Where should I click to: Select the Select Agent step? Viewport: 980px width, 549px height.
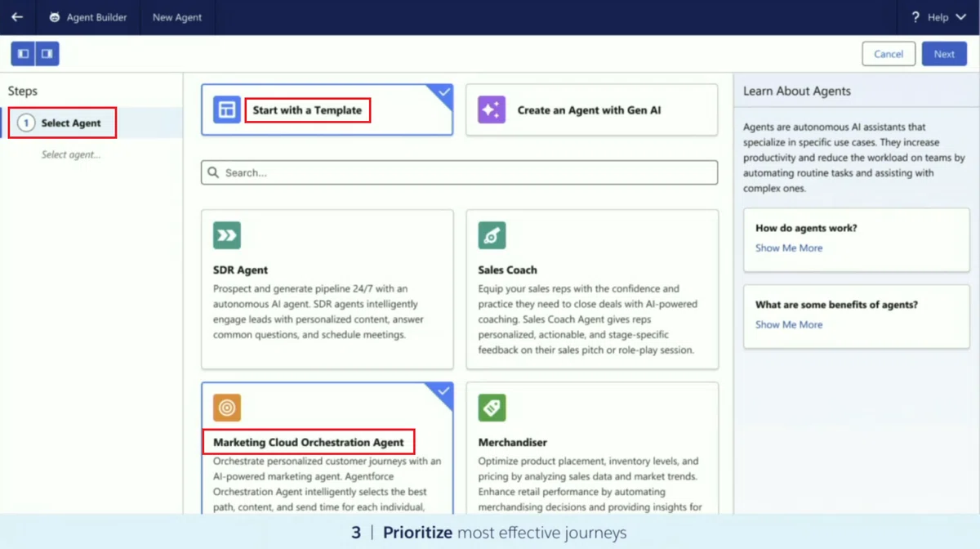click(91, 123)
